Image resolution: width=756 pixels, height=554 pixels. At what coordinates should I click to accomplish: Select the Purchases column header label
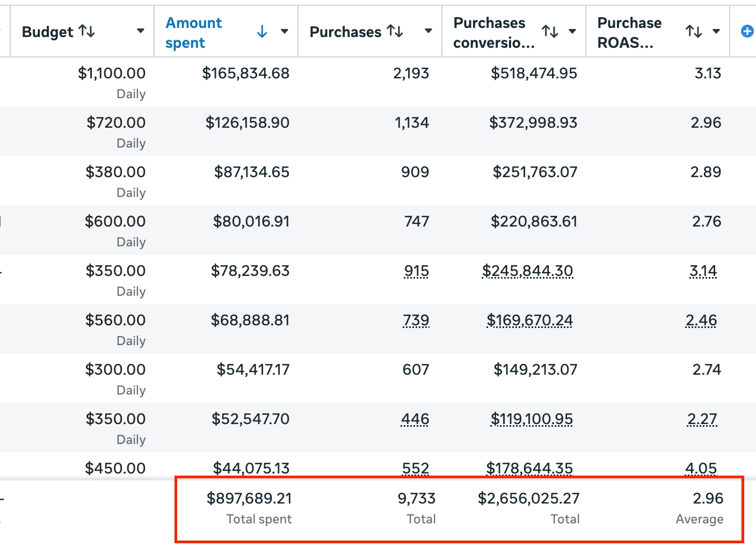[x=346, y=32]
